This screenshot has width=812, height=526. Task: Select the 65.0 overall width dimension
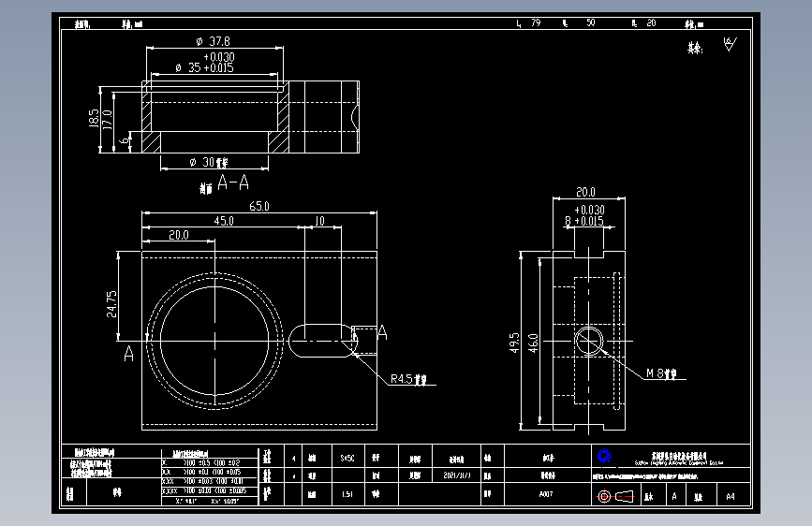point(259,206)
